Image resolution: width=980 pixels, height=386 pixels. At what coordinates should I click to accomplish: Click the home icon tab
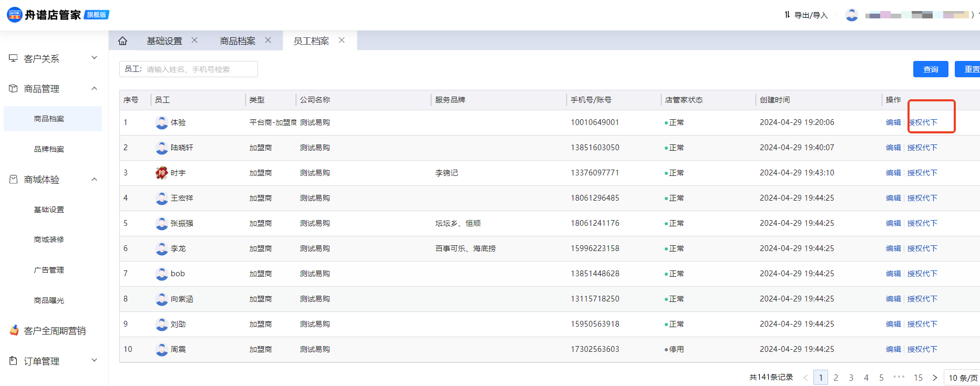click(x=122, y=41)
